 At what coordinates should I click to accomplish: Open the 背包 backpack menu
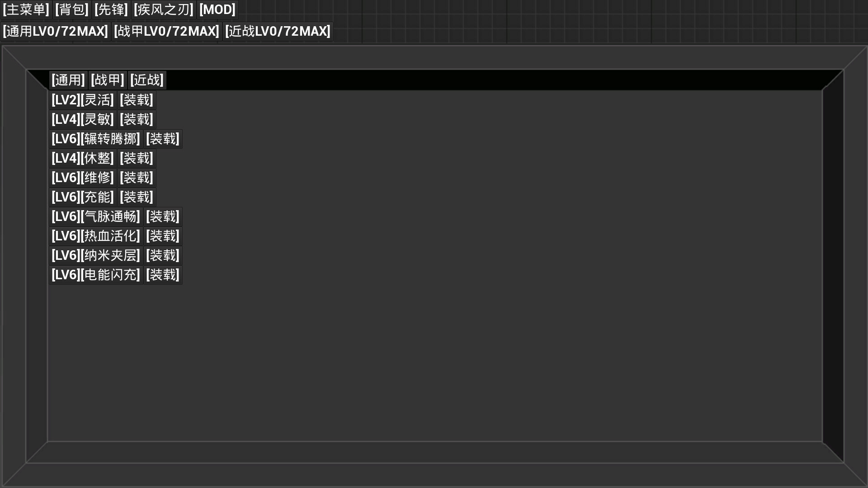click(x=72, y=9)
